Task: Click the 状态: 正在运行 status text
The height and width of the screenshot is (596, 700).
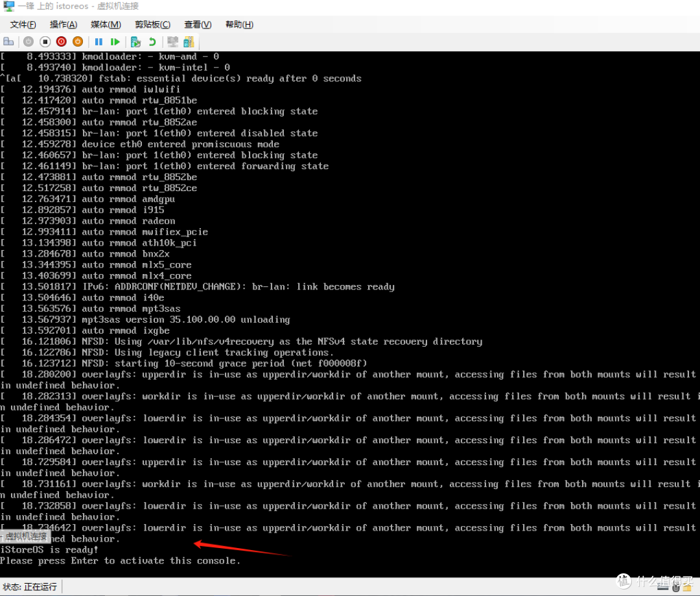Action: click(x=30, y=587)
